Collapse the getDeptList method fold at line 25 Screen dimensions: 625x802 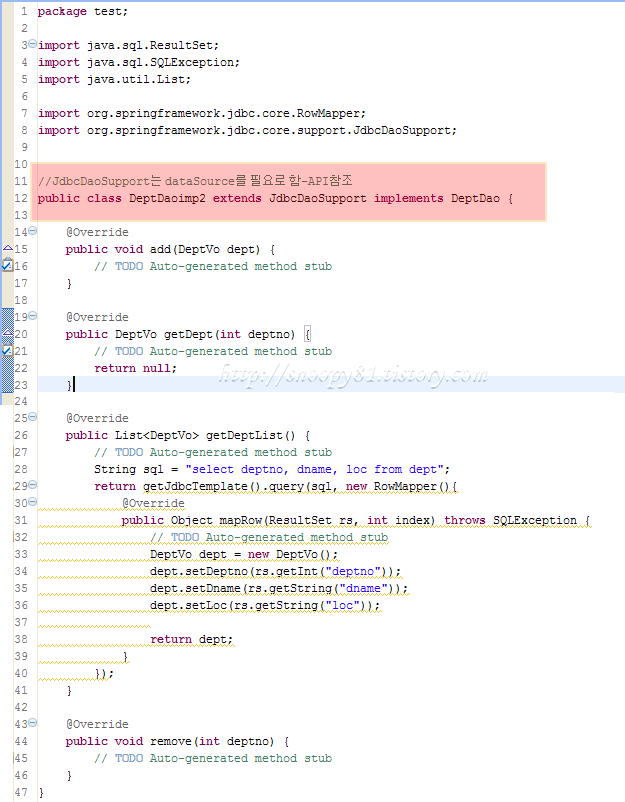[x=32, y=417]
